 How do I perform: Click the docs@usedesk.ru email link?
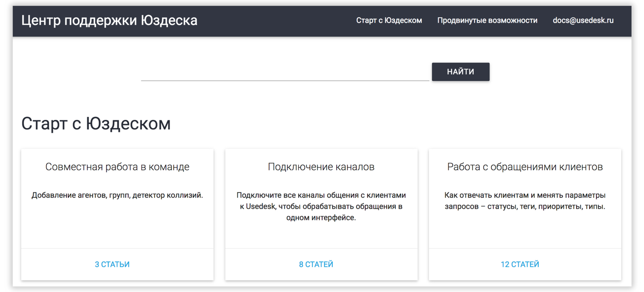coord(583,20)
